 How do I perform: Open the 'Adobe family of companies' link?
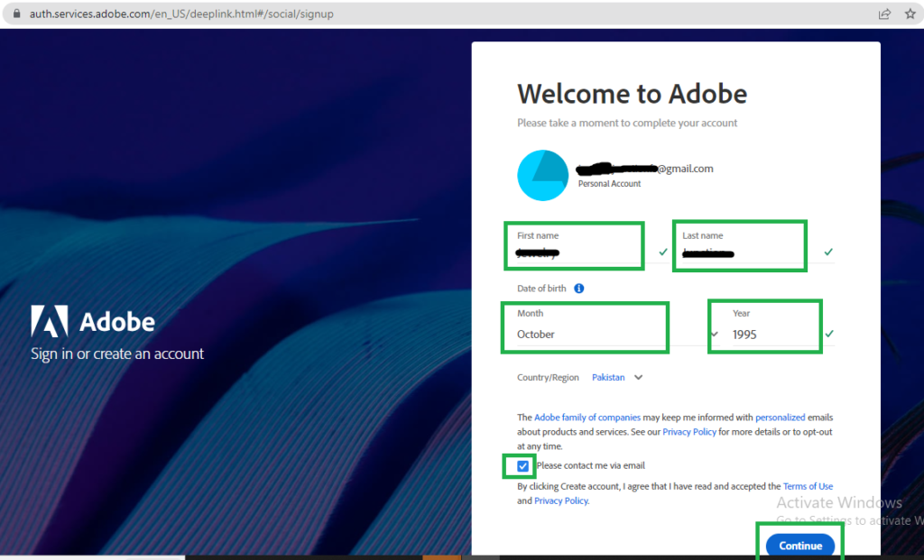587,418
